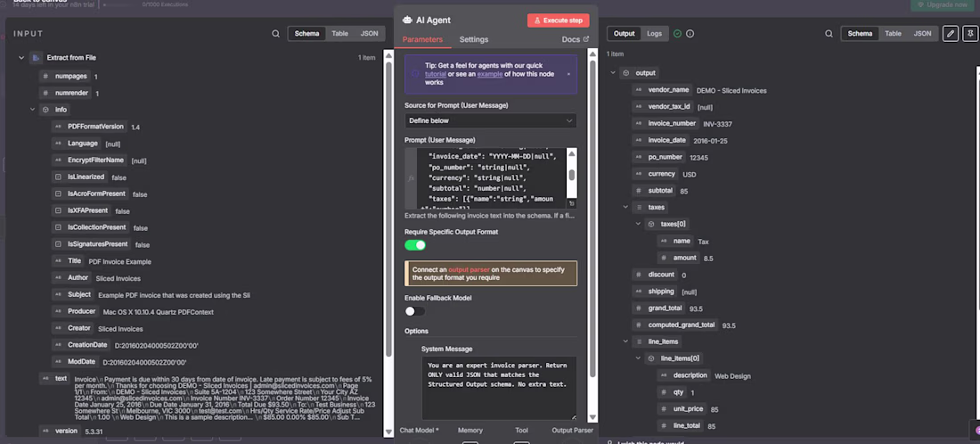The height and width of the screenshot is (444, 980).
Task: Collapse the output object tree
Action: tap(613, 73)
